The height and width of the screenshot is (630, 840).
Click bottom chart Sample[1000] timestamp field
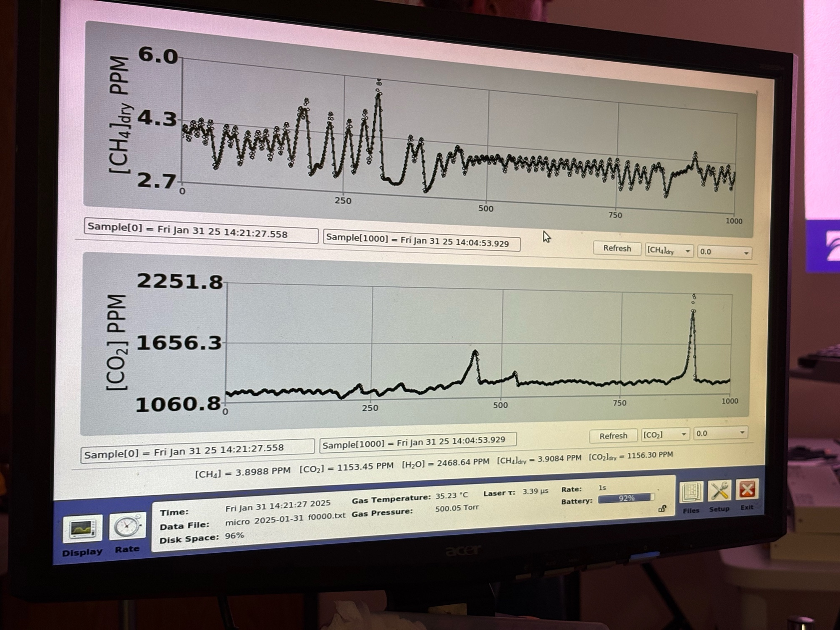418,441
